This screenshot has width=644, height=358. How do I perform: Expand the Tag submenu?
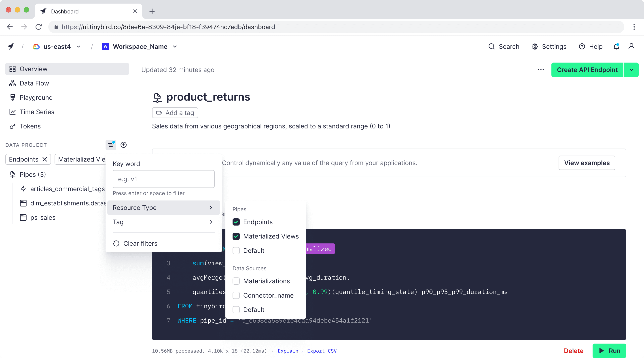(163, 222)
